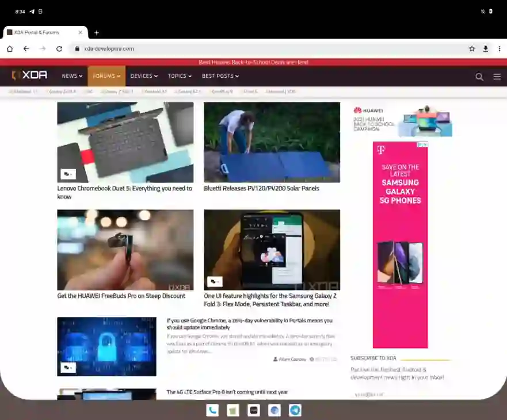Open the black app icon in the dock
The width and height of the screenshot is (507, 420).
(x=254, y=410)
